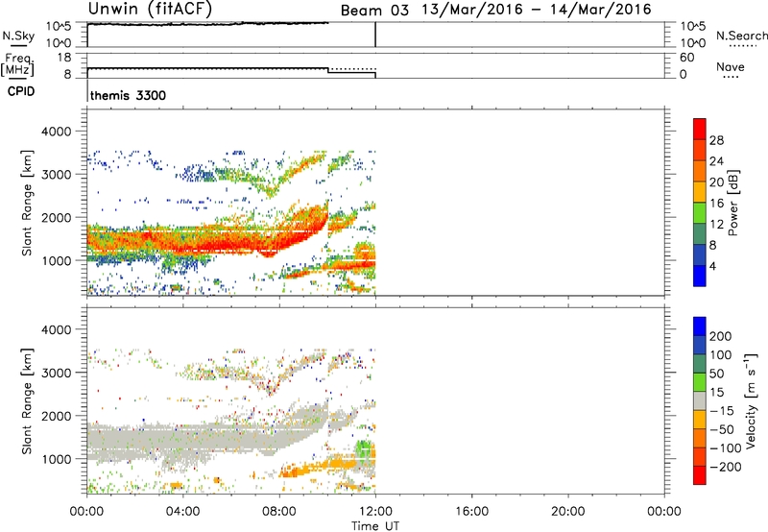Click the sky noise trace line
768x532 pixels.
[208, 24]
